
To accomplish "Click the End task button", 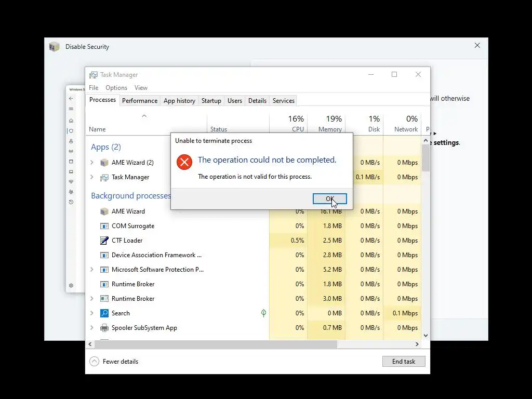I will [x=403, y=362].
